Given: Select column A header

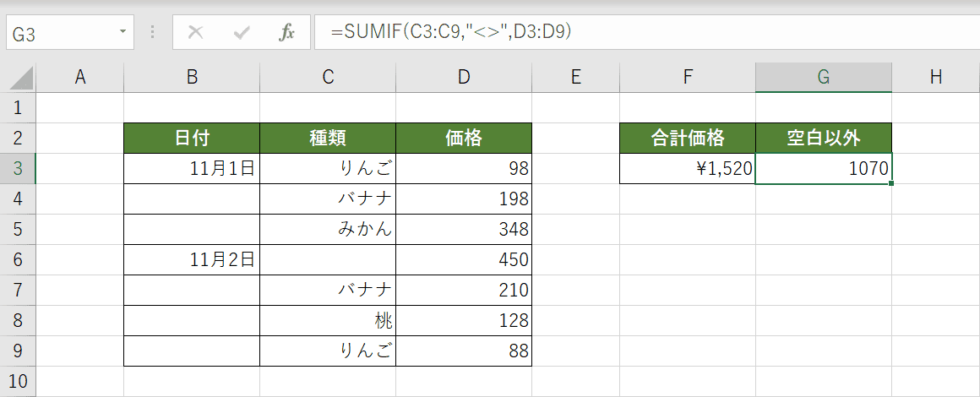Looking at the screenshot, I should tap(80, 78).
